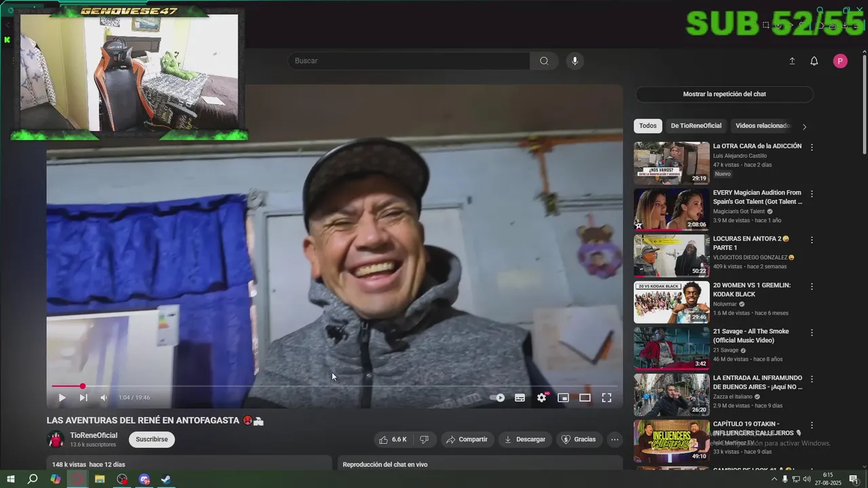Viewport: 868px width, 488px height.
Task: Open options for LOCURAS EN ANTOFA 2
Action: [812, 240]
